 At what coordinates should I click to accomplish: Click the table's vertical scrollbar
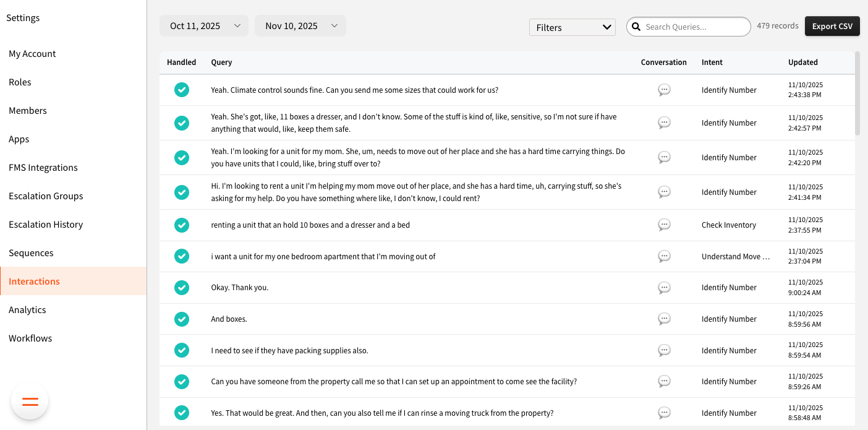857,93
